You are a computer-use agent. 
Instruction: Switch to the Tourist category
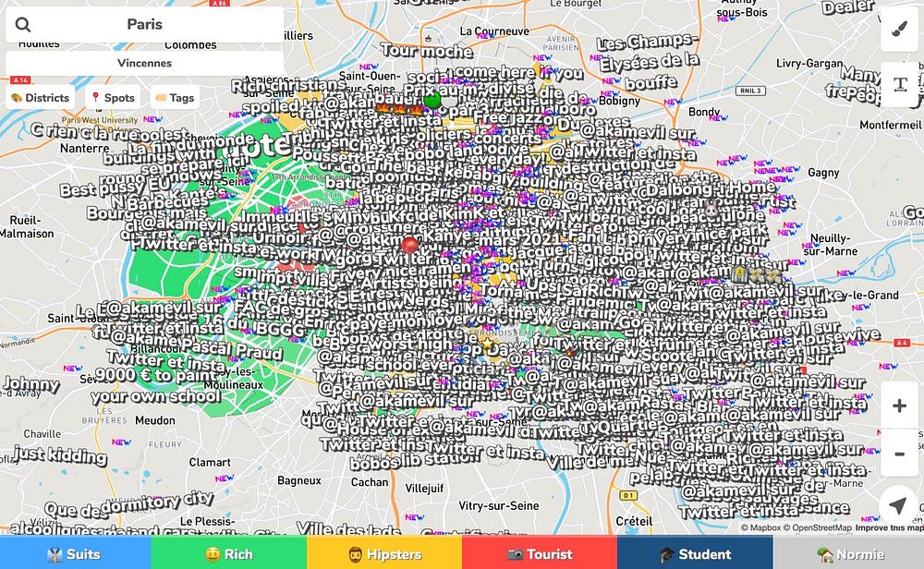tap(540, 554)
